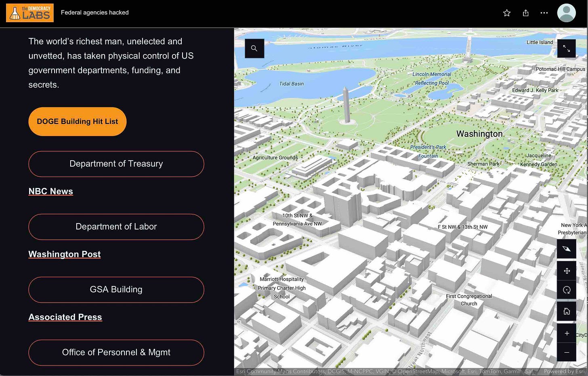Click the First Congregational Church label
The width and height of the screenshot is (588, 376).
coord(469,300)
